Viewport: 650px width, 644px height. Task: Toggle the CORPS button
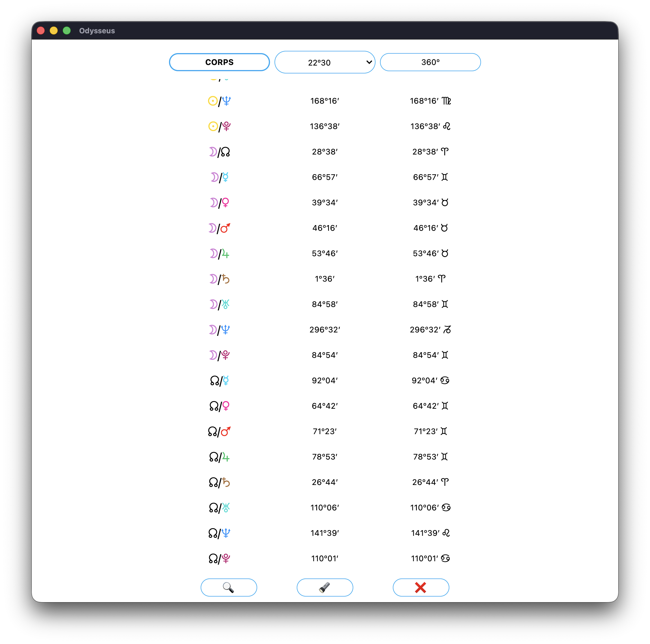coord(219,62)
